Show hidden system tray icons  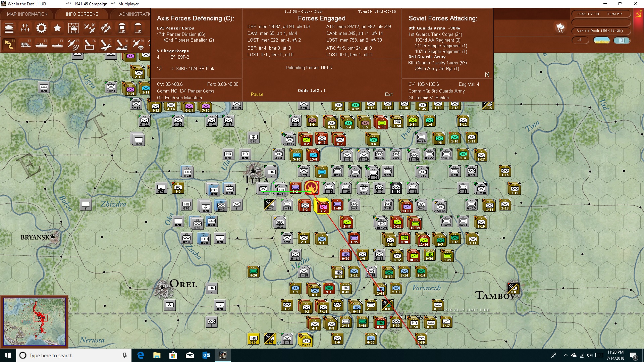click(x=566, y=355)
